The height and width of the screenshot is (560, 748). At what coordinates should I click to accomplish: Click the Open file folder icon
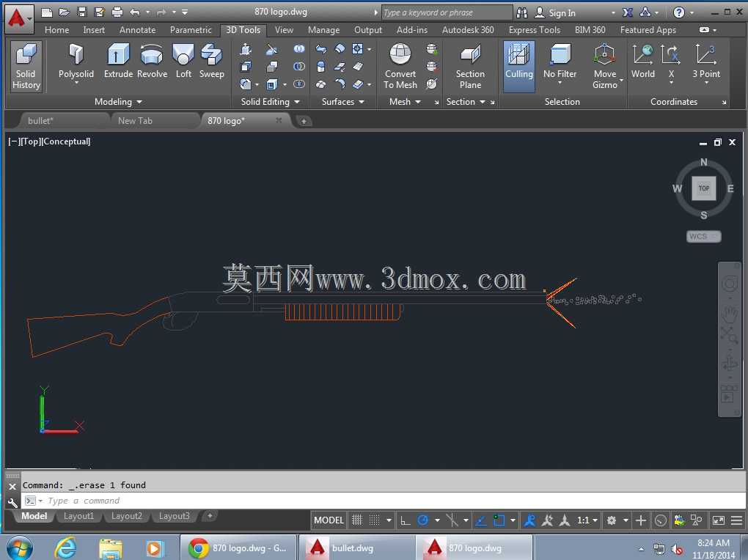click(x=64, y=12)
